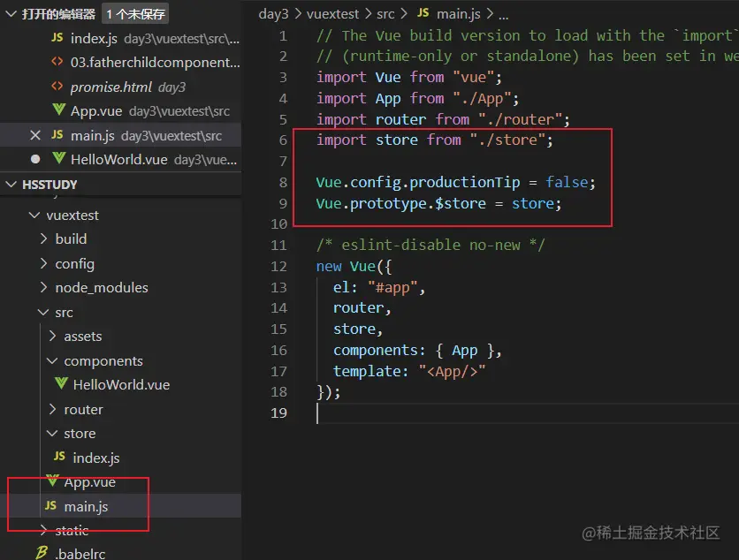Screen dimensions: 739x560
Task: Click line number 6 in gutter
Action: [x=283, y=140]
